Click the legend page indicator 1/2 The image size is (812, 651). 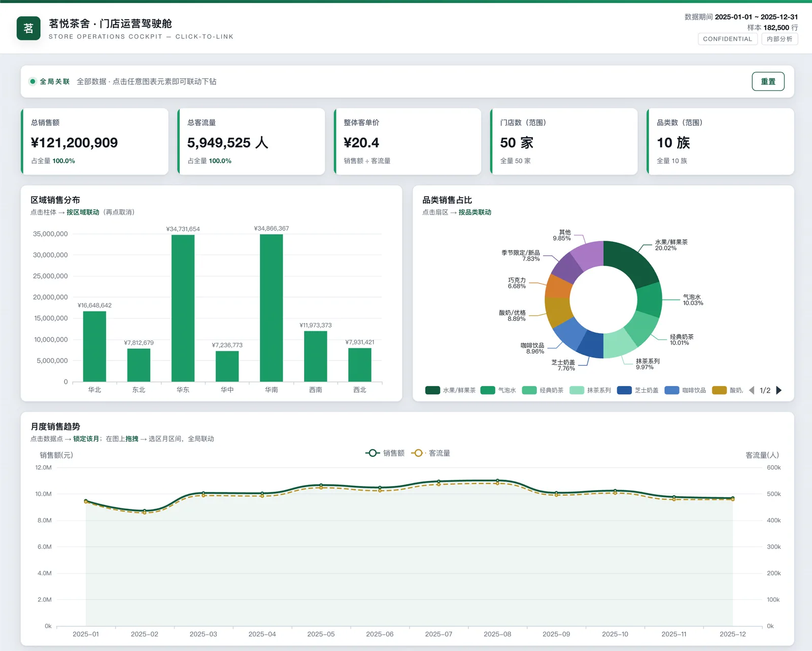(x=765, y=390)
